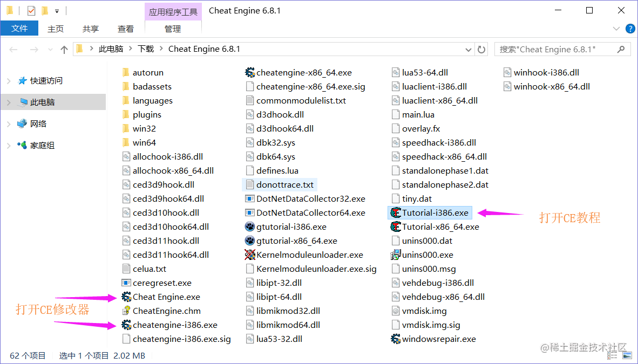Viewport: 638px width, 364px height.
Task: Select 网络 in navigation pane
Action: [x=38, y=123]
